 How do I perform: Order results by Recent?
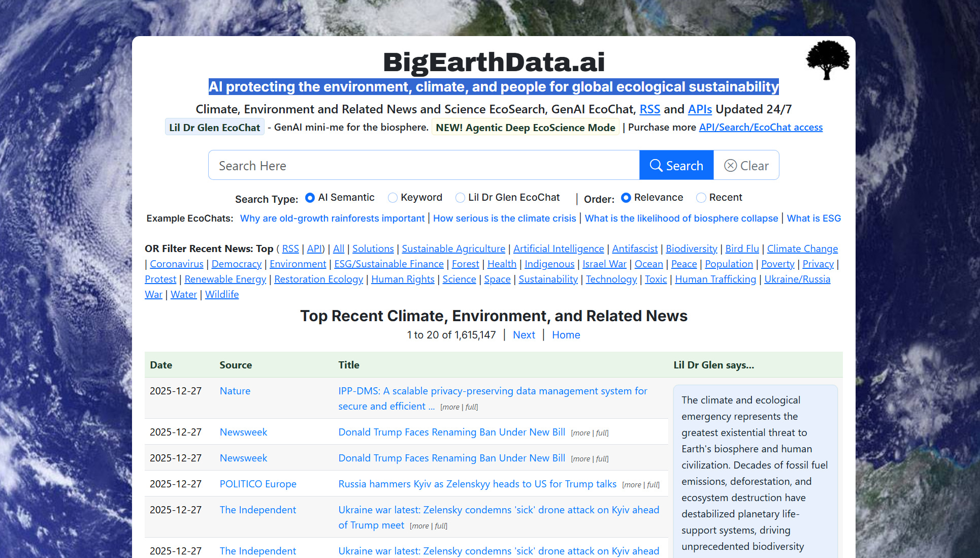tap(701, 198)
